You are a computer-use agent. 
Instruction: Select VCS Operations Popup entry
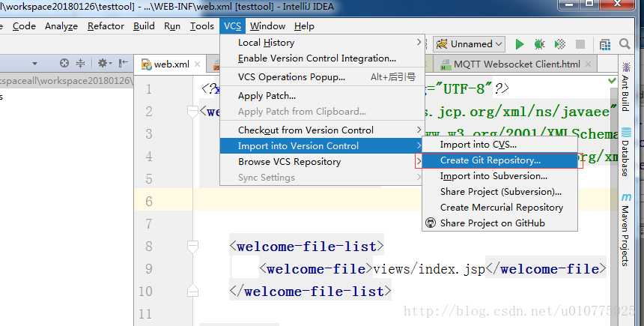pyautogui.click(x=322, y=77)
